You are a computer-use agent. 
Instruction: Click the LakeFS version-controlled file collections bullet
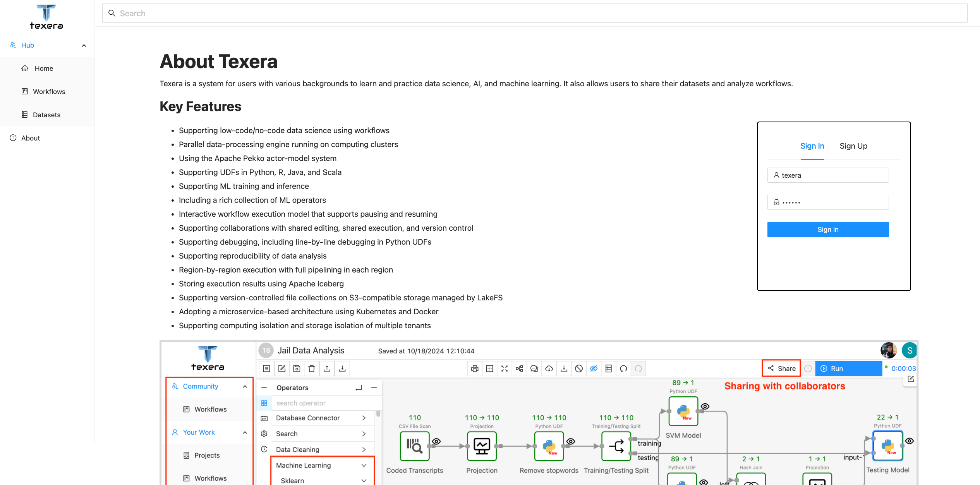pos(340,298)
